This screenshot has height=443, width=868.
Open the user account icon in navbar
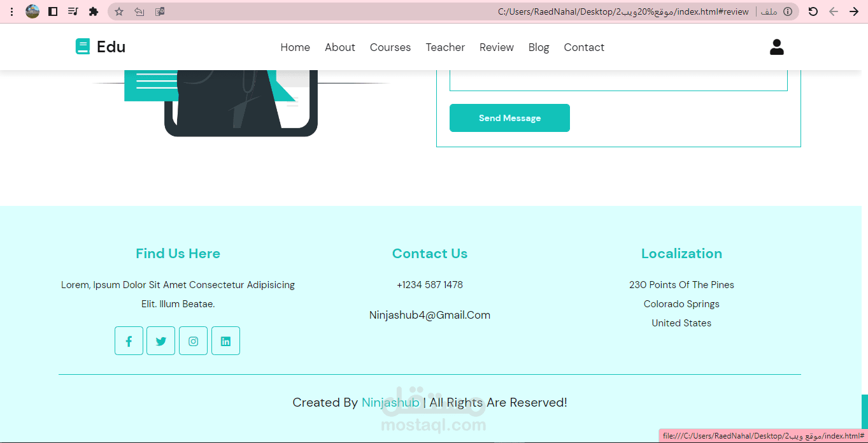click(776, 47)
